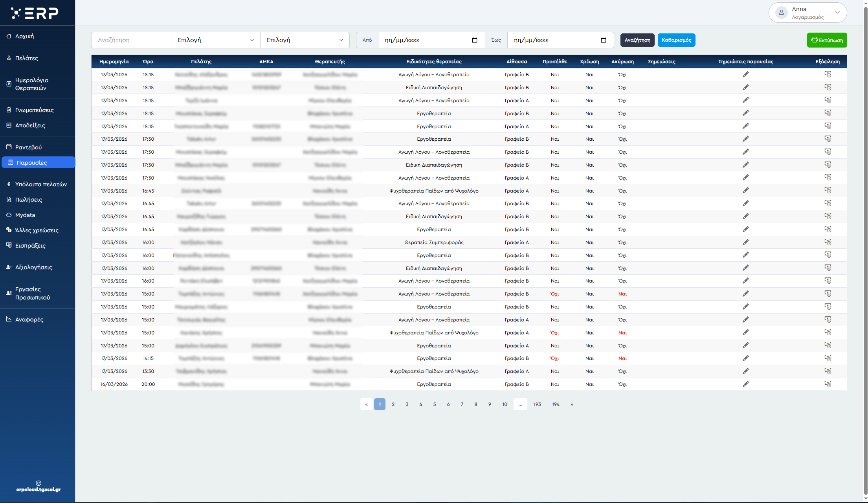Image resolution: width=868 pixels, height=503 pixels.
Task: Open the Anna account dropdown
Action: tap(807, 13)
